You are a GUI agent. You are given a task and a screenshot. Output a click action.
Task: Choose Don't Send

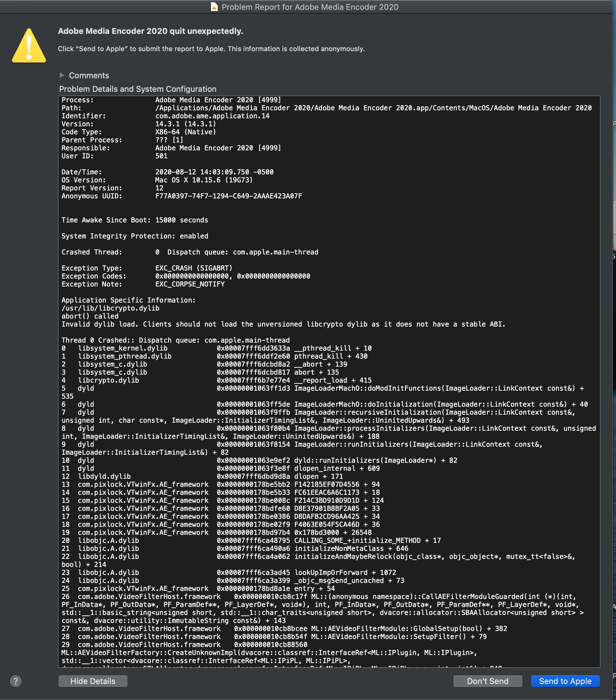[487, 681]
